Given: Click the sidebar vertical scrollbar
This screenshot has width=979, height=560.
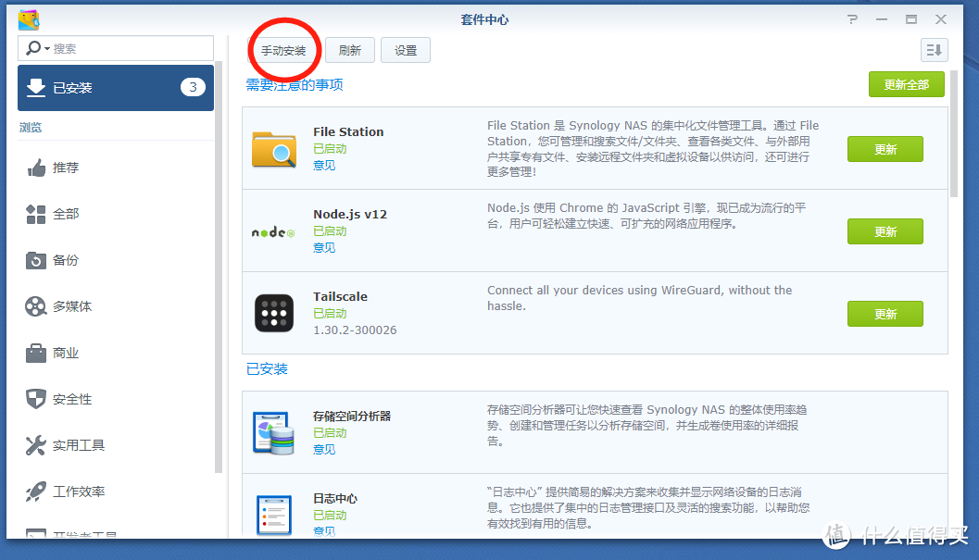Looking at the screenshot, I should [218, 268].
